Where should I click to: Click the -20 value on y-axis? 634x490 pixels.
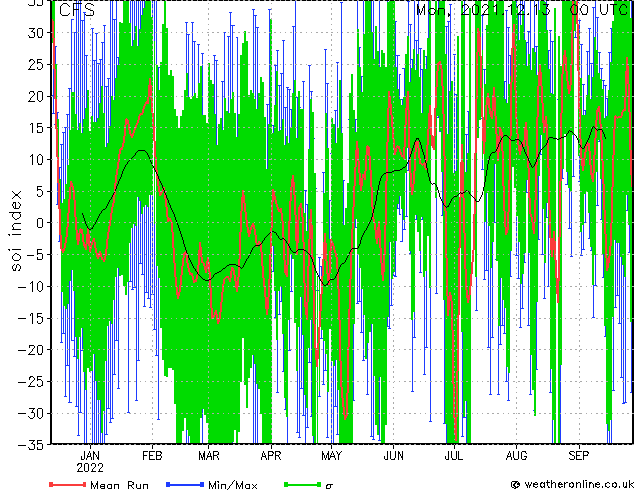tap(30, 349)
